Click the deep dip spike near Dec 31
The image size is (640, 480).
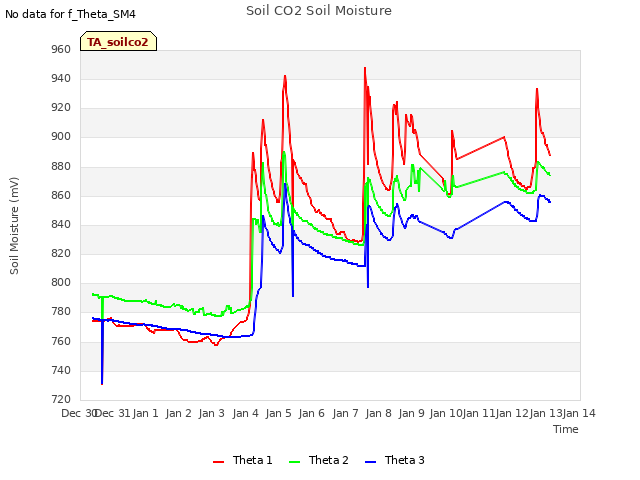102,383
